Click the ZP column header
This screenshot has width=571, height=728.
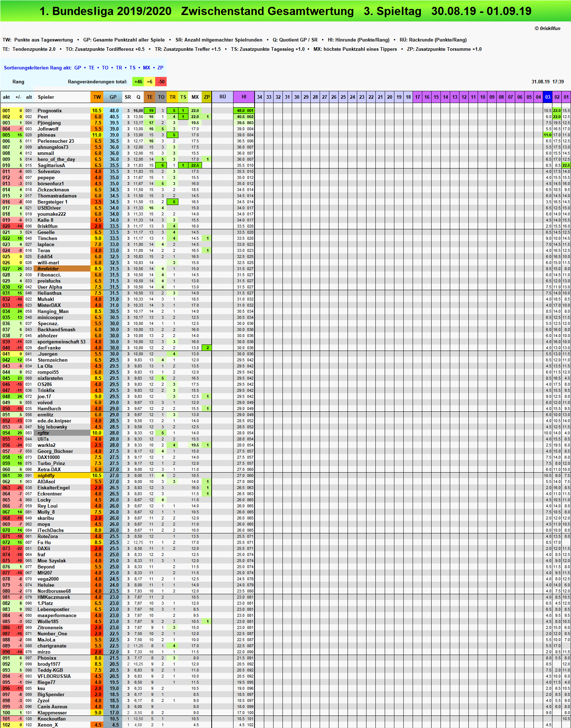coord(207,97)
